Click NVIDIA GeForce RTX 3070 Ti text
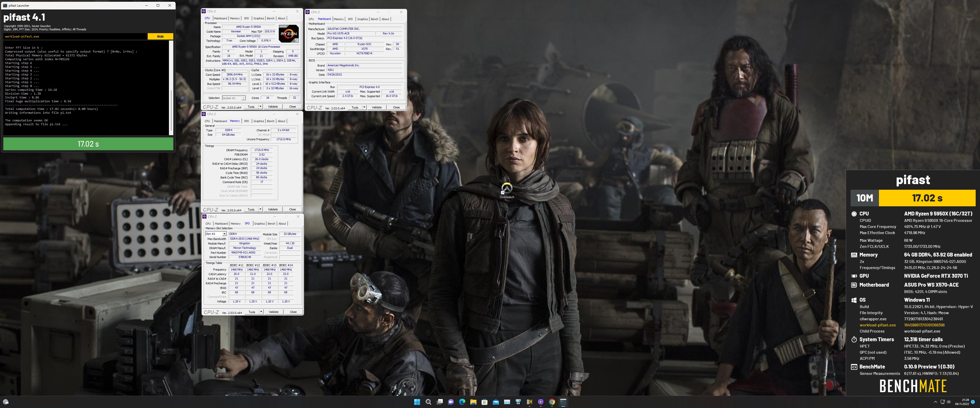 tap(936, 276)
